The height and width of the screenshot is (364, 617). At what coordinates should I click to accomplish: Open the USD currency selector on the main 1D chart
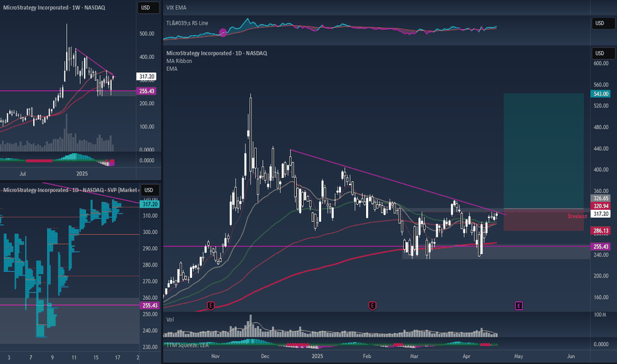[603, 53]
